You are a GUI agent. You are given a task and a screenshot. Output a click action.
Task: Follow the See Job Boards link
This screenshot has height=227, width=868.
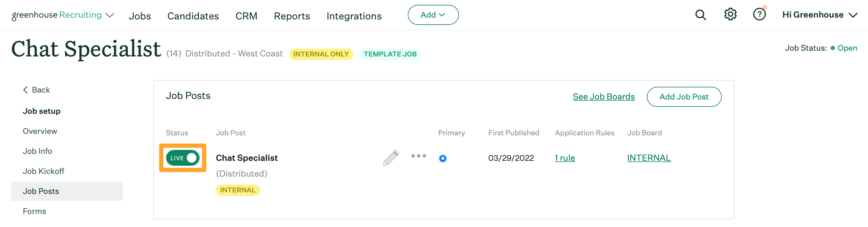(603, 97)
